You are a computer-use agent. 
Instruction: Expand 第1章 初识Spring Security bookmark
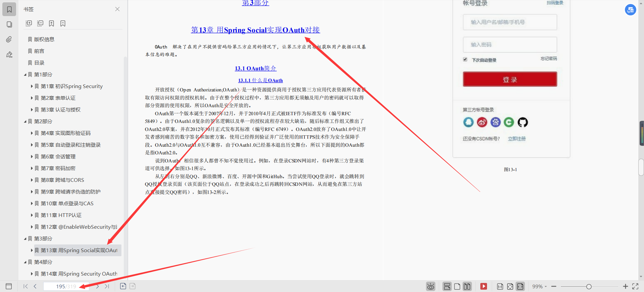click(x=32, y=86)
